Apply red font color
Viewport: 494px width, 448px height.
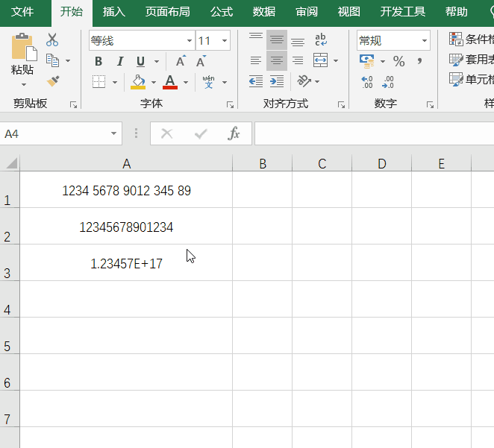170,82
